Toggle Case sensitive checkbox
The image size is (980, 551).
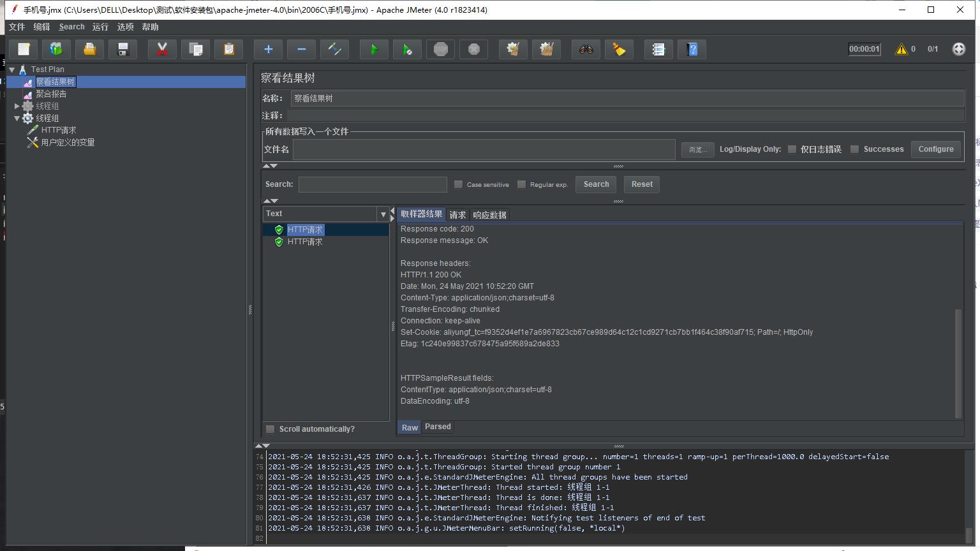coord(458,184)
